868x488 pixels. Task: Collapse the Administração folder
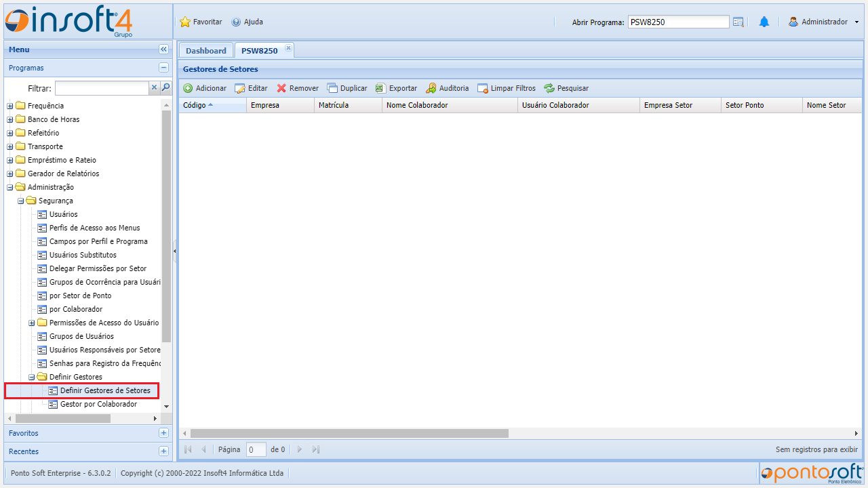tap(10, 187)
